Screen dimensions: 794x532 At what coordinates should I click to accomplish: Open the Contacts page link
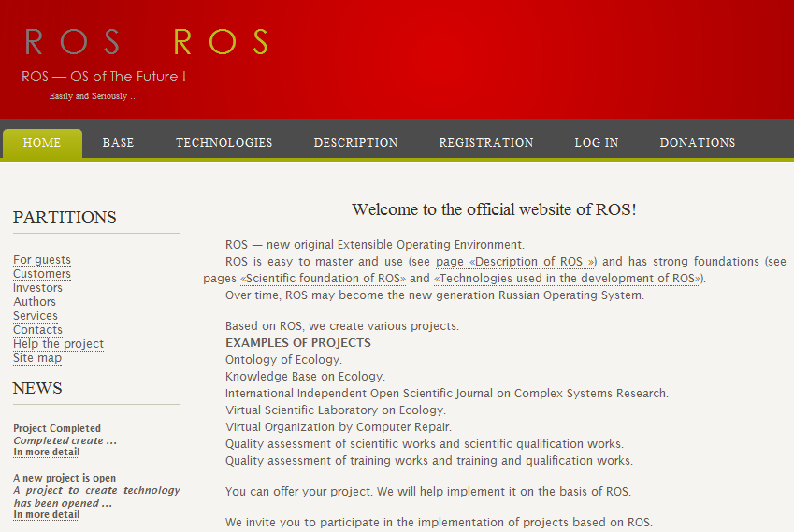pyautogui.click(x=37, y=330)
